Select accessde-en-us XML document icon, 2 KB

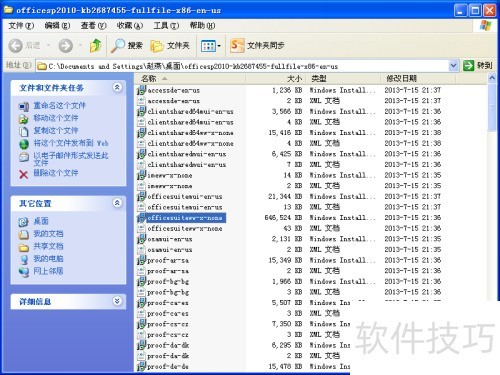pos(141,101)
